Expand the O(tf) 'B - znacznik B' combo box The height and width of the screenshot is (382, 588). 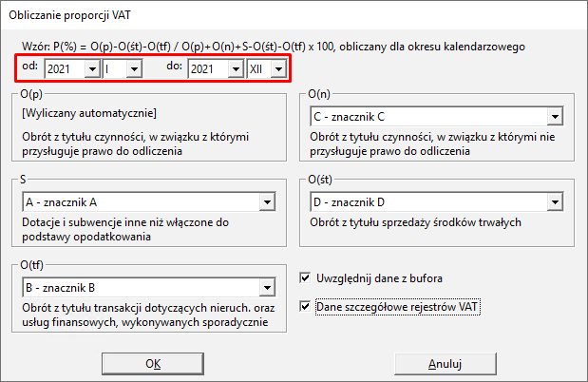click(264, 288)
